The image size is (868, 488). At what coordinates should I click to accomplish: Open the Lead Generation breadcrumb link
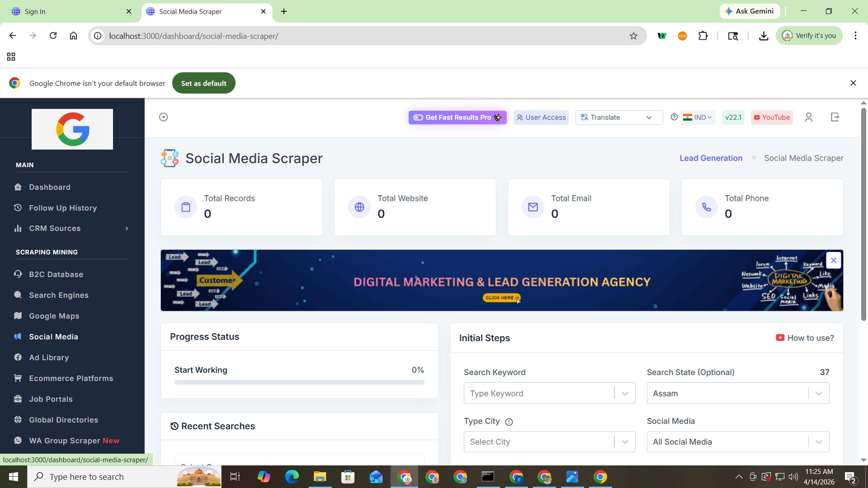(x=711, y=158)
